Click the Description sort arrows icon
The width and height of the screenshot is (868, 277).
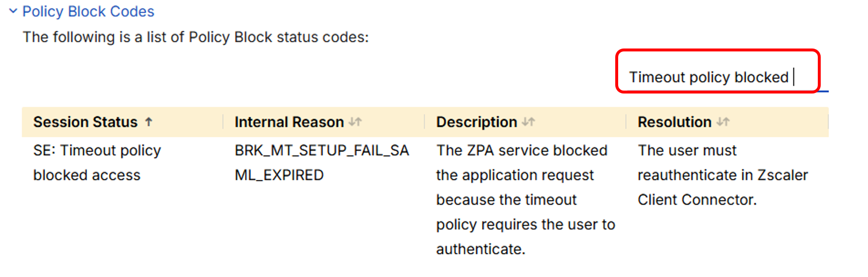pos(528,122)
